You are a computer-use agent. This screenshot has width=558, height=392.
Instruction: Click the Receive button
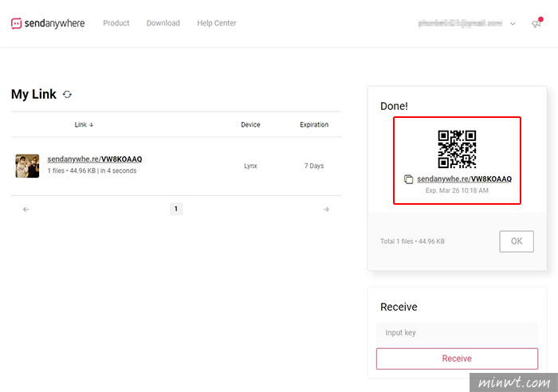click(x=457, y=359)
